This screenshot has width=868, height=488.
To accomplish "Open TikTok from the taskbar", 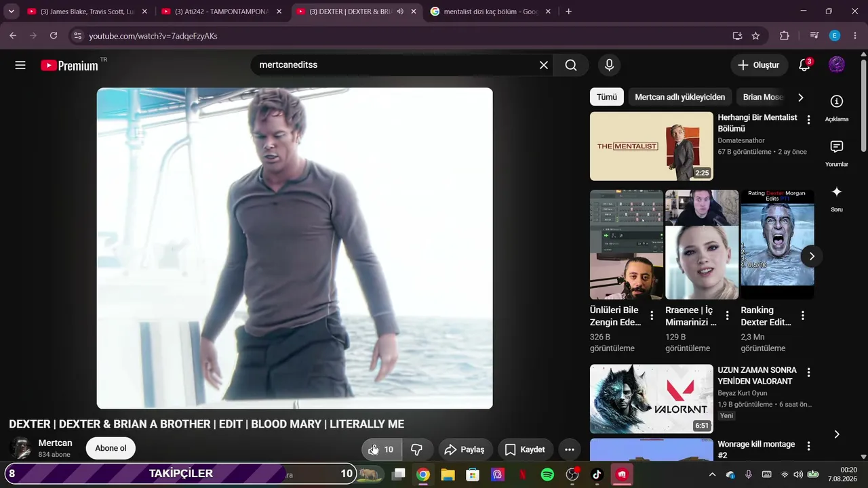I will [x=597, y=474].
